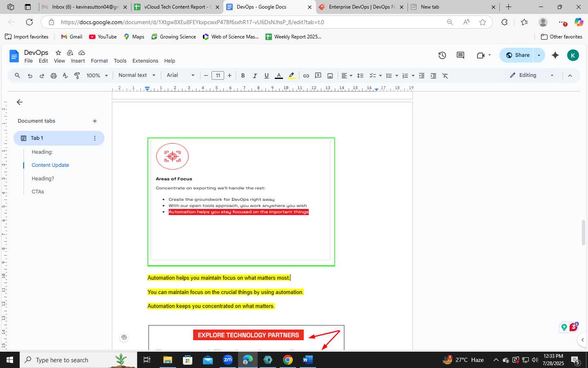The image size is (588, 368).
Task: Insert an image from toolbar
Action: point(330,76)
